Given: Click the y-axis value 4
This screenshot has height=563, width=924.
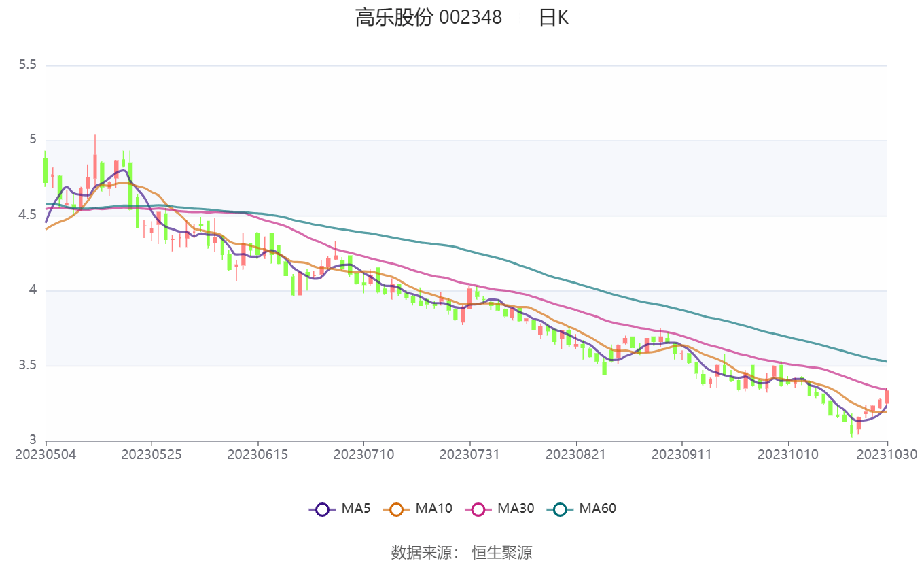Looking at the screenshot, I should click(32, 291).
